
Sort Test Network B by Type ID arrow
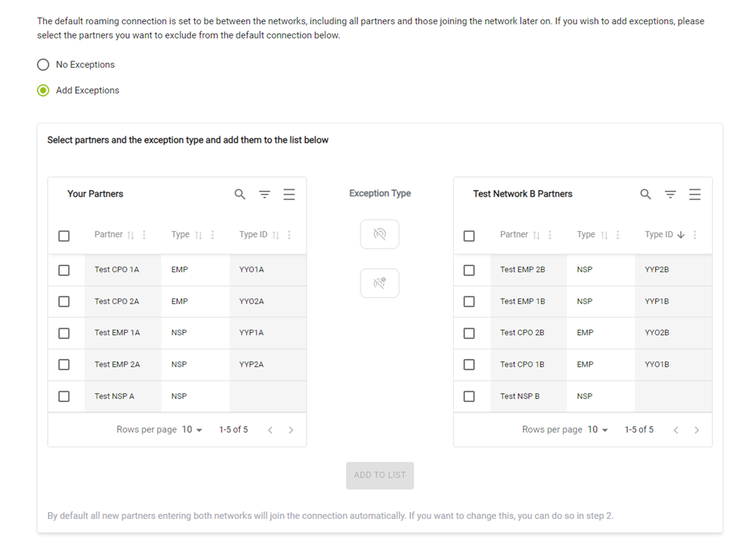tap(681, 235)
